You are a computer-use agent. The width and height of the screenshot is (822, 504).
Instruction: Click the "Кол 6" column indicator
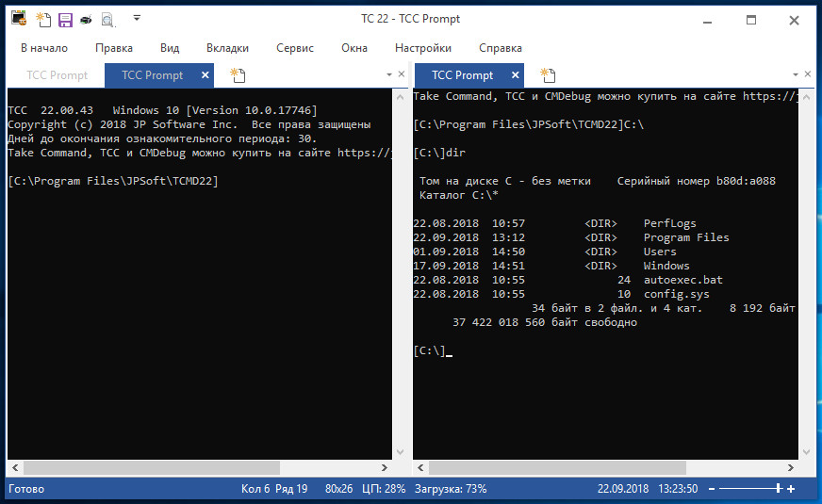(255, 489)
